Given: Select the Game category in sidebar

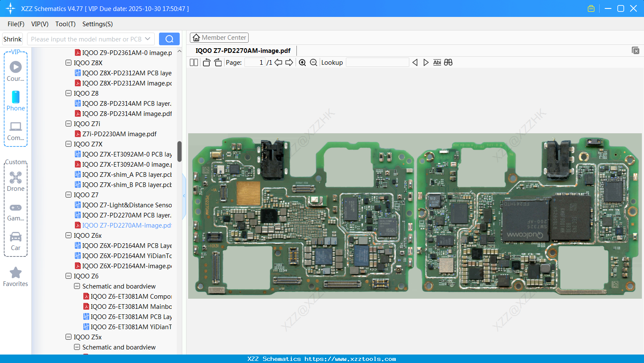Looking at the screenshot, I should click(16, 209).
